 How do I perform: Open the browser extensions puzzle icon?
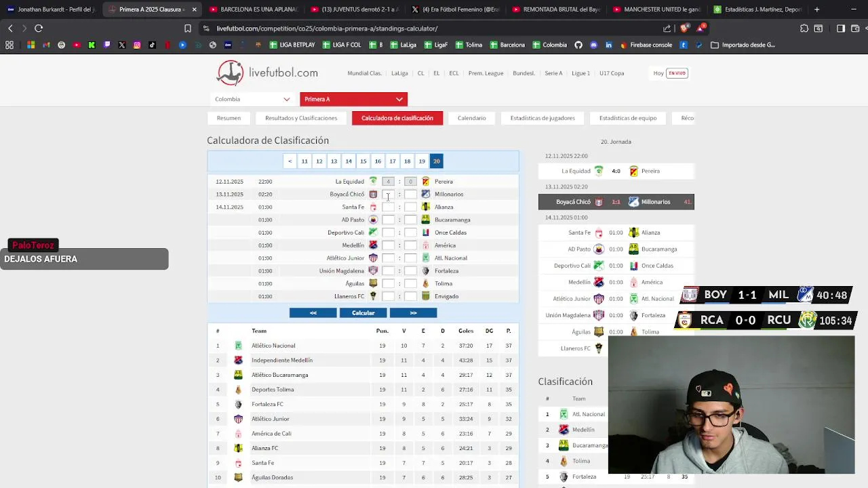pyautogui.click(x=804, y=28)
